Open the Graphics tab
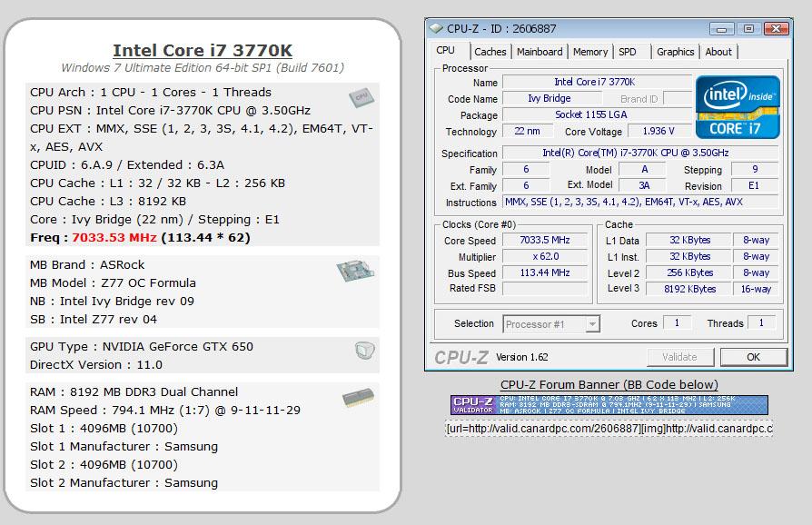This screenshot has width=812, height=525. 675,52
